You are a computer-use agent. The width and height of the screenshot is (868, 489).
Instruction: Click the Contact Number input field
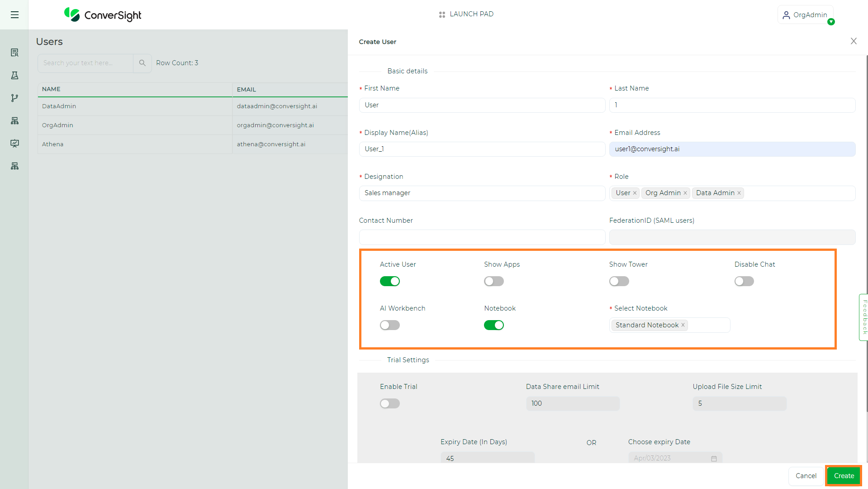pyautogui.click(x=482, y=237)
